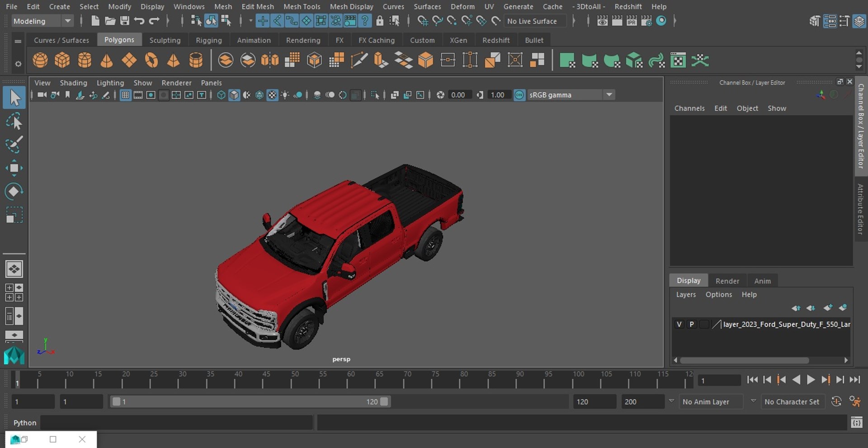The width and height of the screenshot is (868, 448).
Task: Switch to the Sculpting shelf tab
Action: (x=165, y=40)
